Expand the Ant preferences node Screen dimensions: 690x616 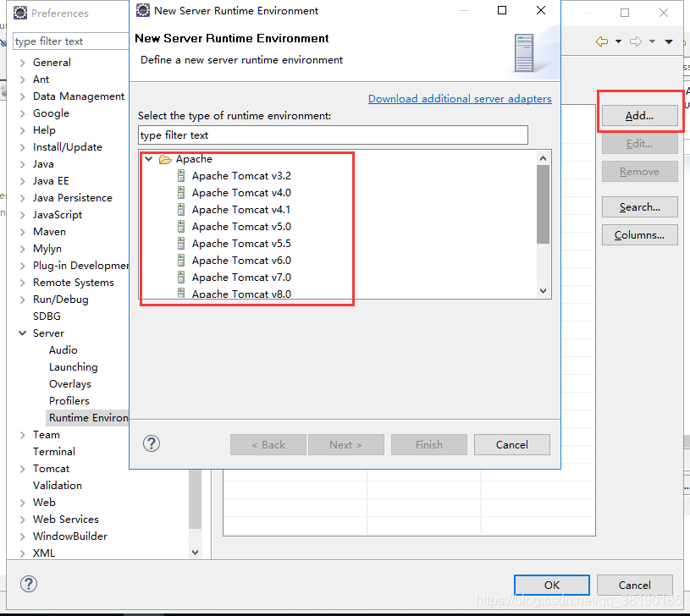click(x=23, y=80)
